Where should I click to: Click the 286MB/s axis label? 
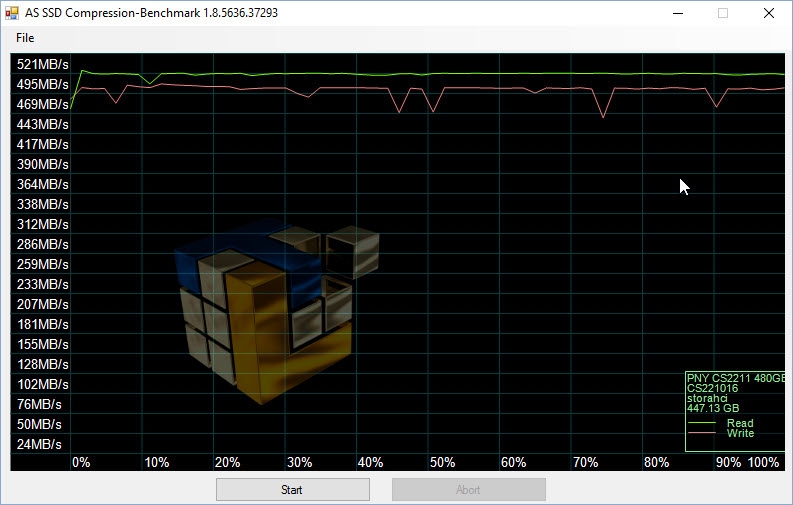[x=42, y=244]
